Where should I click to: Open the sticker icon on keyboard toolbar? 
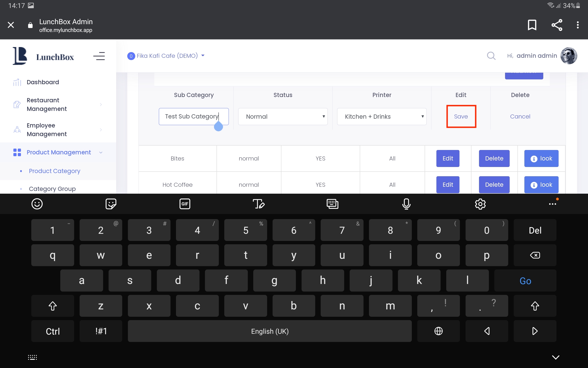pyautogui.click(x=111, y=204)
